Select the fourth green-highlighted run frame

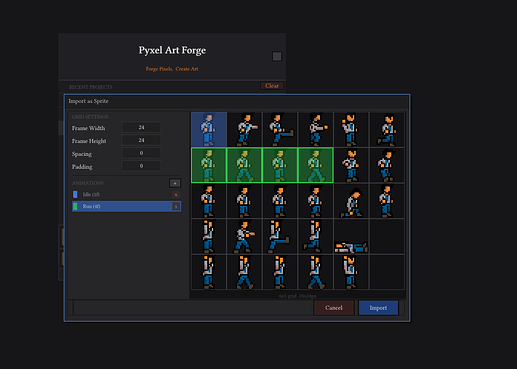(x=316, y=165)
